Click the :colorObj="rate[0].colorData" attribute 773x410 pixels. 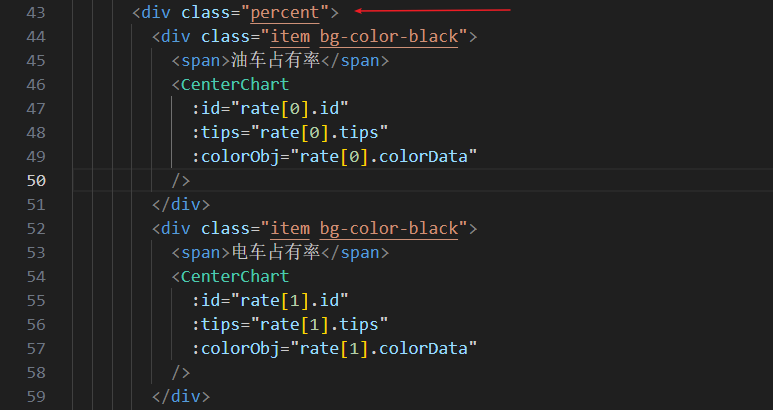point(334,156)
